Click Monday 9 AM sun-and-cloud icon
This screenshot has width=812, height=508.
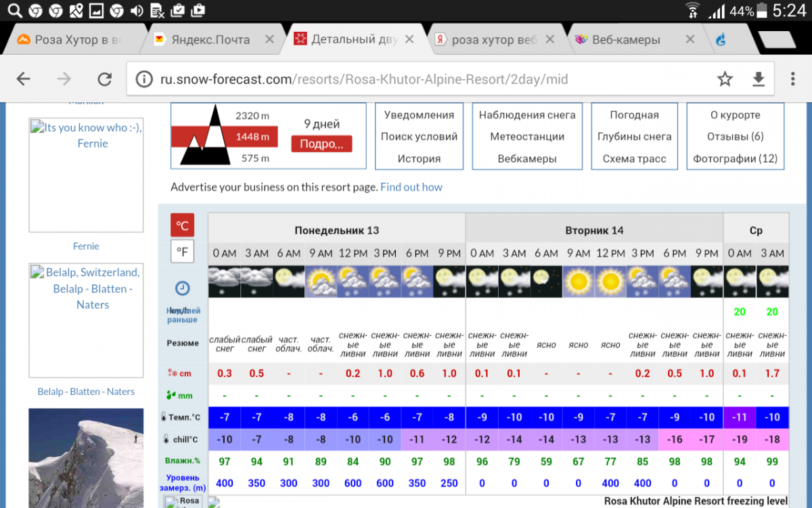[x=321, y=281]
